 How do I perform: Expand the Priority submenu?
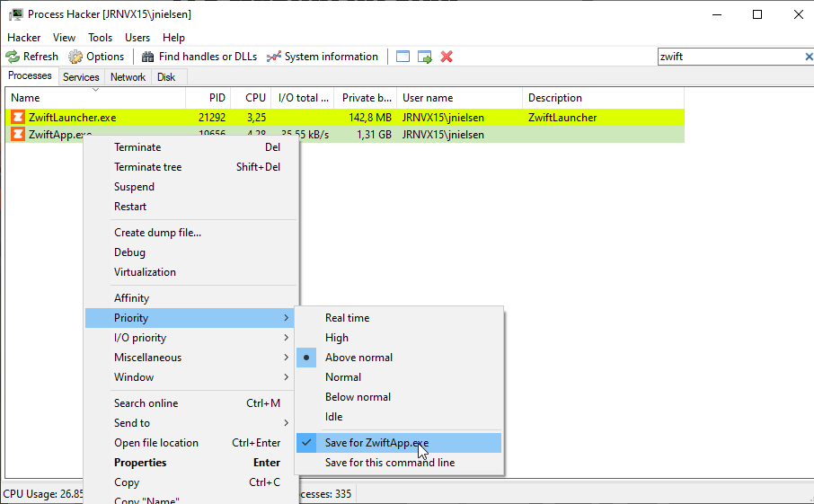tap(190, 318)
